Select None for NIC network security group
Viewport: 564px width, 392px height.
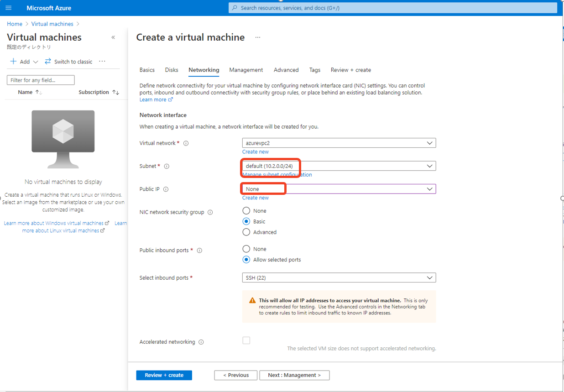point(246,211)
